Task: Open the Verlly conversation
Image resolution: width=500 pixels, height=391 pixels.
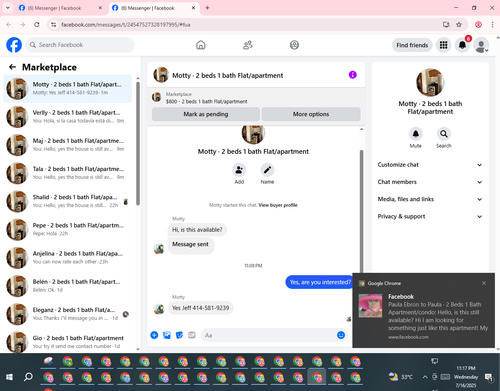Action: (68, 117)
